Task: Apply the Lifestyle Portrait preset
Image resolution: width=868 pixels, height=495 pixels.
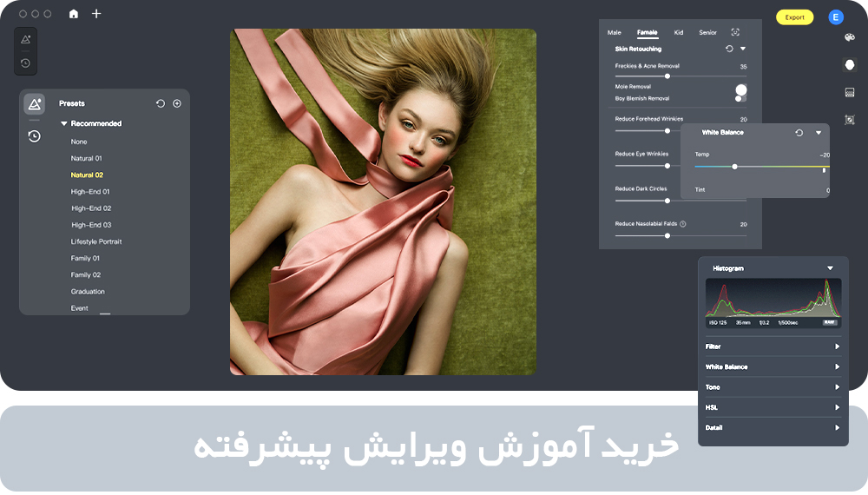Action: coord(96,241)
